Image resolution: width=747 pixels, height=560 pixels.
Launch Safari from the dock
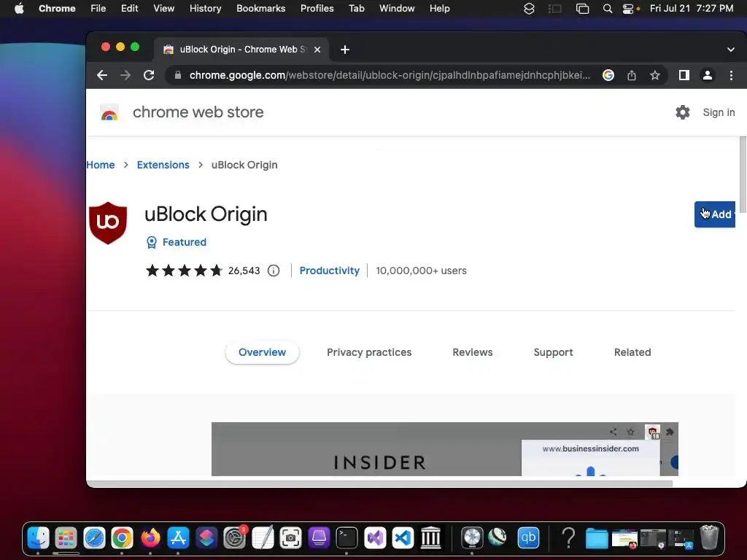pos(94,538)
